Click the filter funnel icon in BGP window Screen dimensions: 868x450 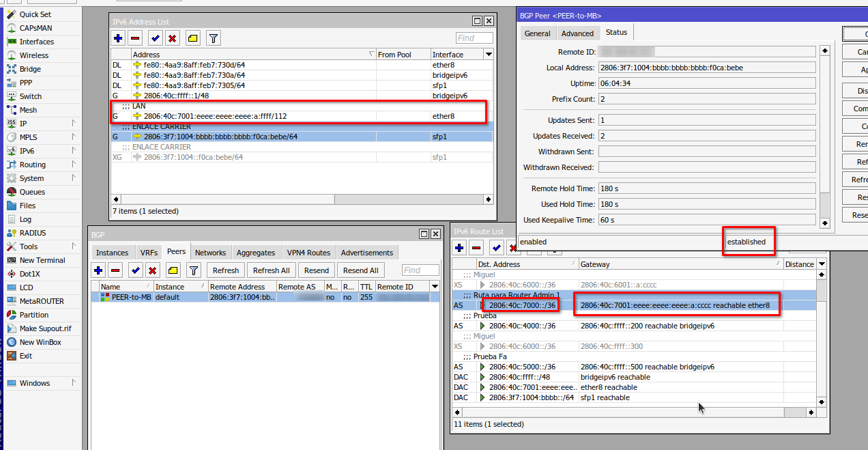tap(194, 270)
